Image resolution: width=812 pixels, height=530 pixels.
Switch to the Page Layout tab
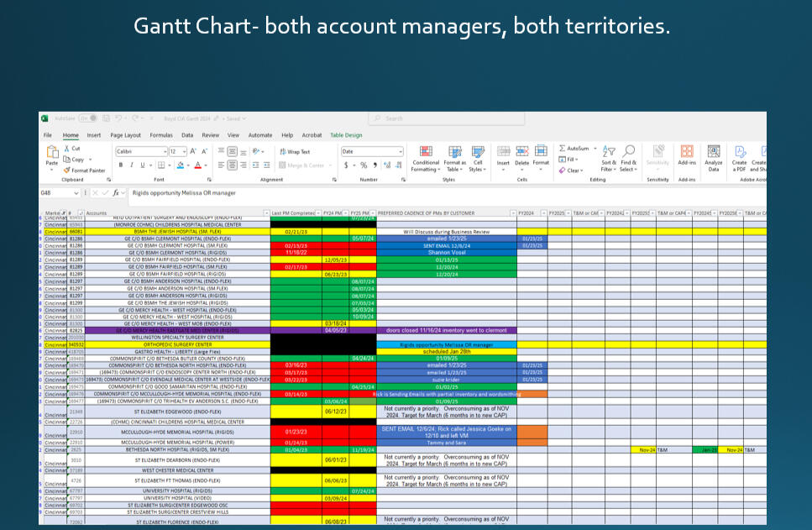pos(125,135)
